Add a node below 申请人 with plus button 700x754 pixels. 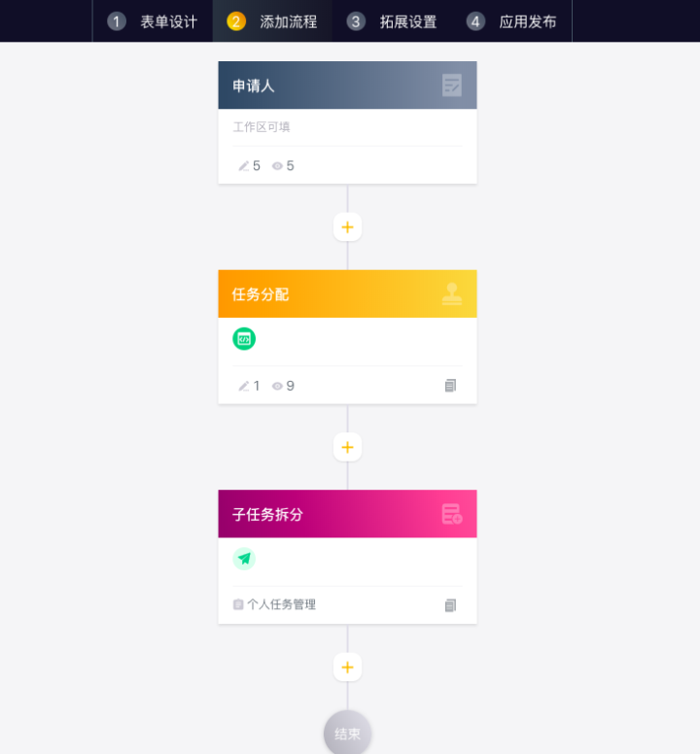[x=347, y=227]
